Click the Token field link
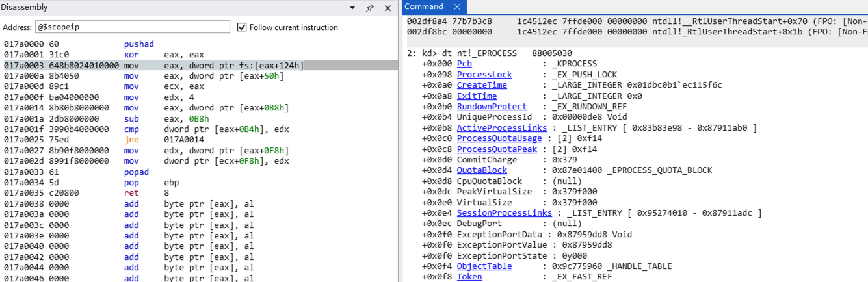 pyautogui.click(x=469, y=277)
